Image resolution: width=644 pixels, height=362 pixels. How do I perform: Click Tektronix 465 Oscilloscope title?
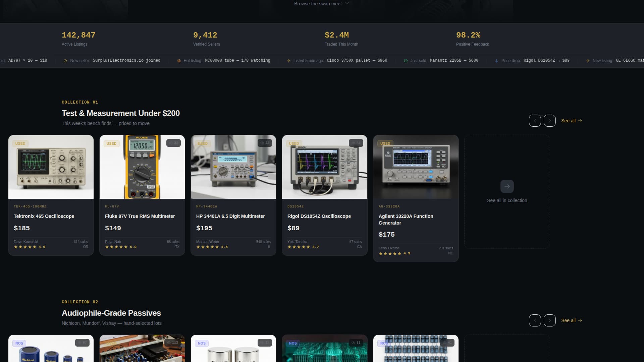tap(44, 216)
